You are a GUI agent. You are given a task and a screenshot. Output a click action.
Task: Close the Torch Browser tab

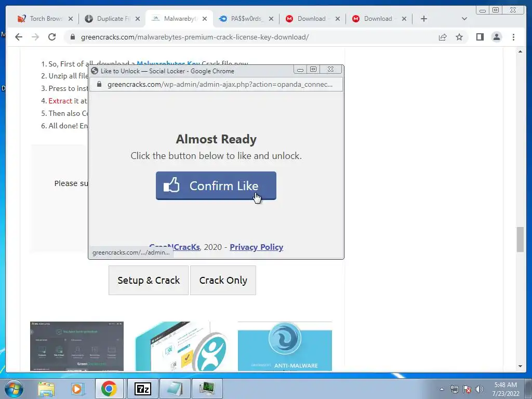pyautogui.click(x=71, y=19)
